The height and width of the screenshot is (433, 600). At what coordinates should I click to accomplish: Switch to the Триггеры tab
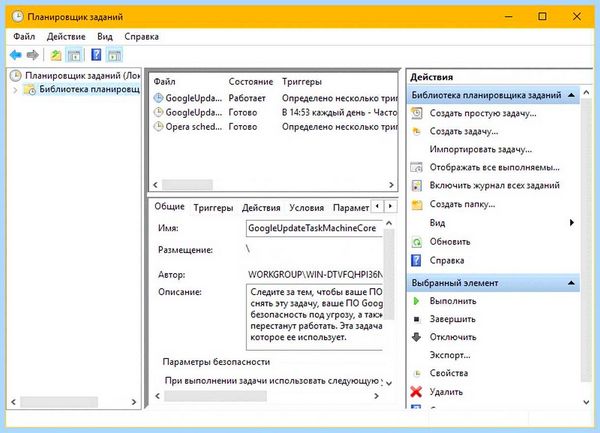pos(214,208)
